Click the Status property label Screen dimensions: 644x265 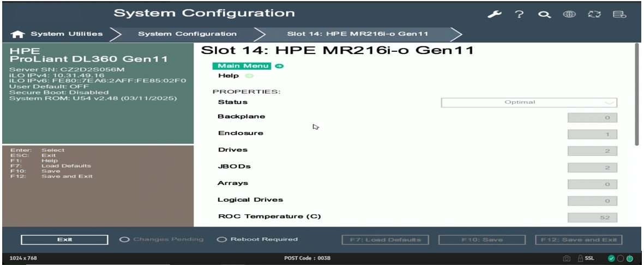pos(232,102)
